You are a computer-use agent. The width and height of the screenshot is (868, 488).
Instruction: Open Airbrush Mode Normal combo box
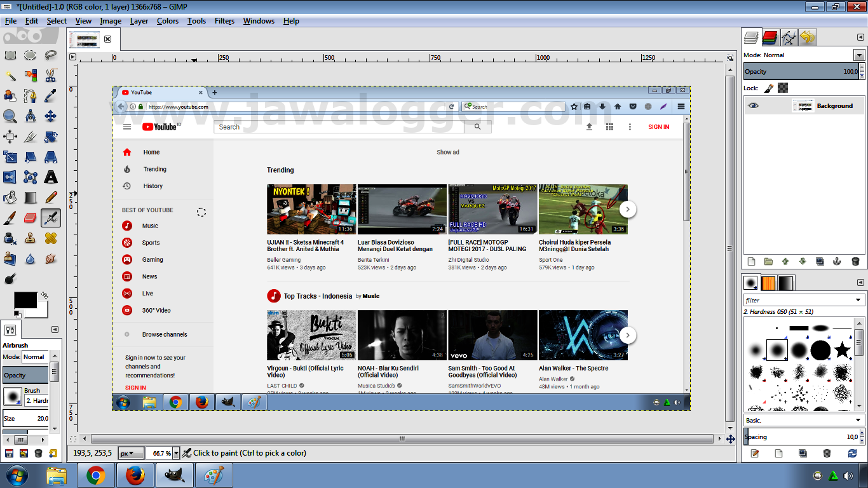pos(36,357)
